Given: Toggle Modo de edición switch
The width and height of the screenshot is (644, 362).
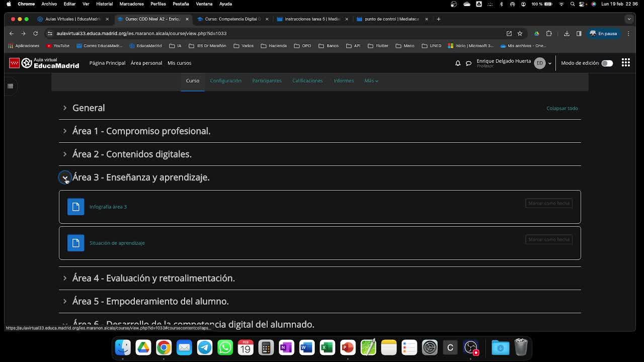Looking at the screenshot, I should tap(607, 63).
